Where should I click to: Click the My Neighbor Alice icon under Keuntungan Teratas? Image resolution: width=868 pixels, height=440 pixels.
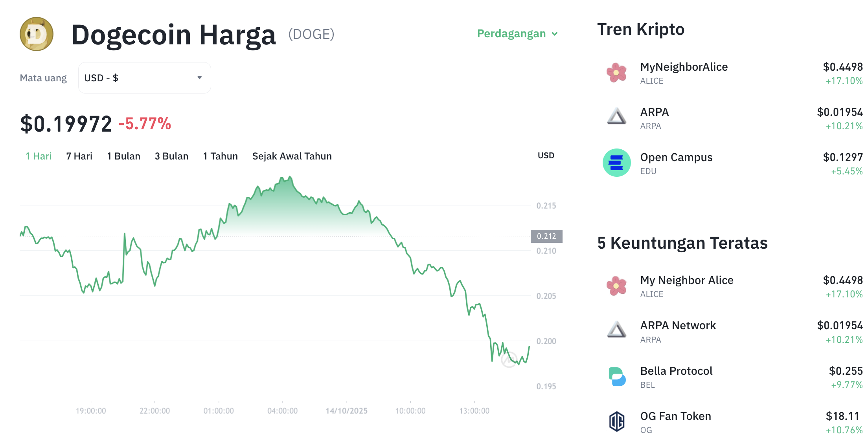click(x=616, y=286)
